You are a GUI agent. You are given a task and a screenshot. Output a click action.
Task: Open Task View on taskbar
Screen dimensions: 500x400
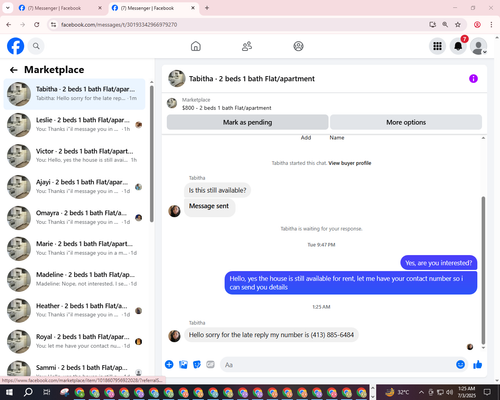(47, 392)
